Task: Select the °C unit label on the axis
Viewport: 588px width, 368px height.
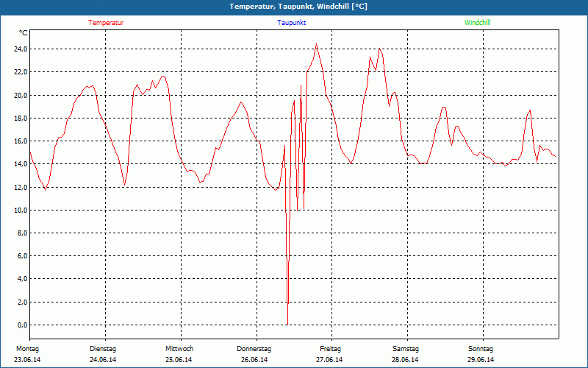Action: (24, 33)
